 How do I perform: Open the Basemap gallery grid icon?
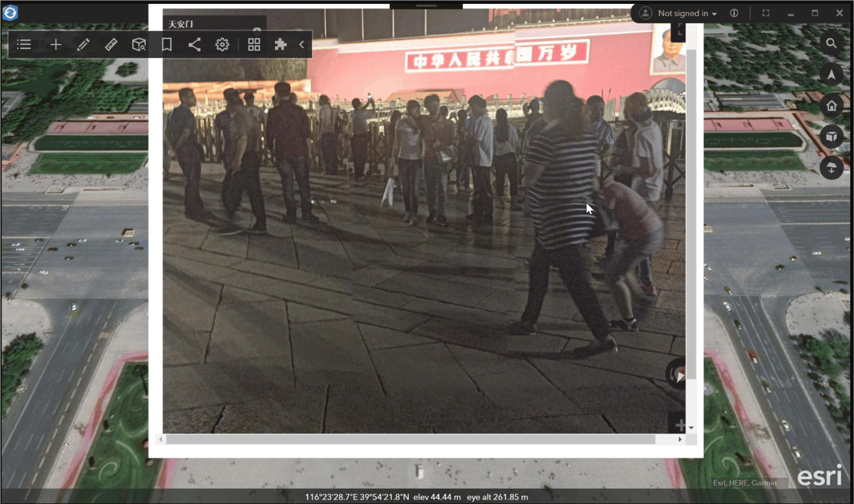[254, 44]
